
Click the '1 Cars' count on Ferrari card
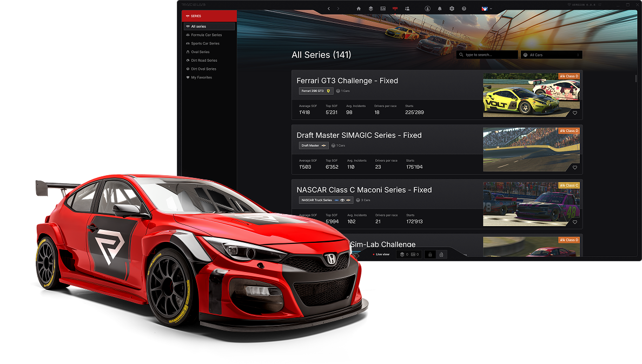(x=343, y=91)
